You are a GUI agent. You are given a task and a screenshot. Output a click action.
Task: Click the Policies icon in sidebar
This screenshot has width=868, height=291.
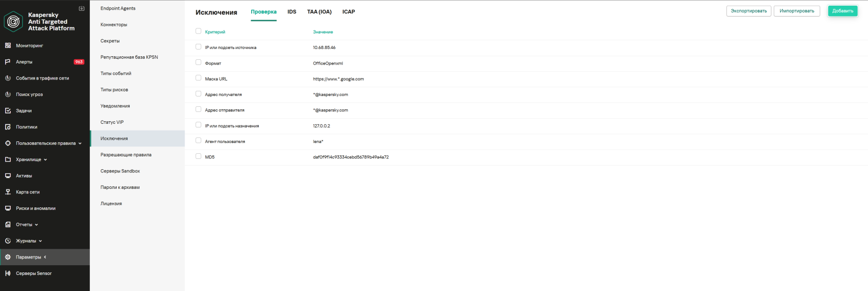(x=8, y=127)
